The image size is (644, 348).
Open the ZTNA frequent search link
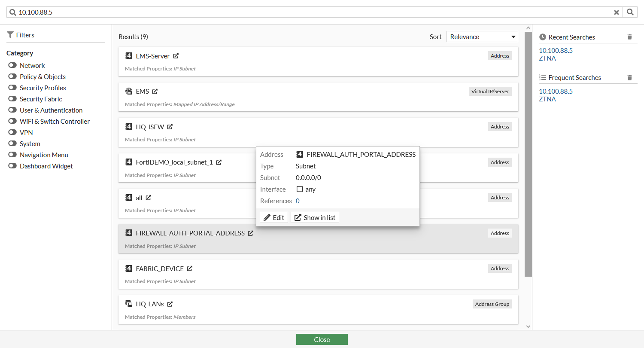click(547, 99)
